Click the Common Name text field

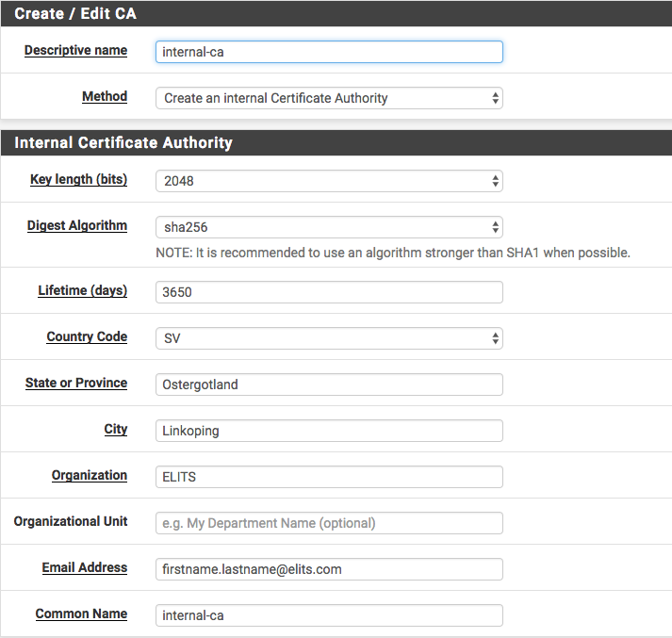tap(328, 615)
